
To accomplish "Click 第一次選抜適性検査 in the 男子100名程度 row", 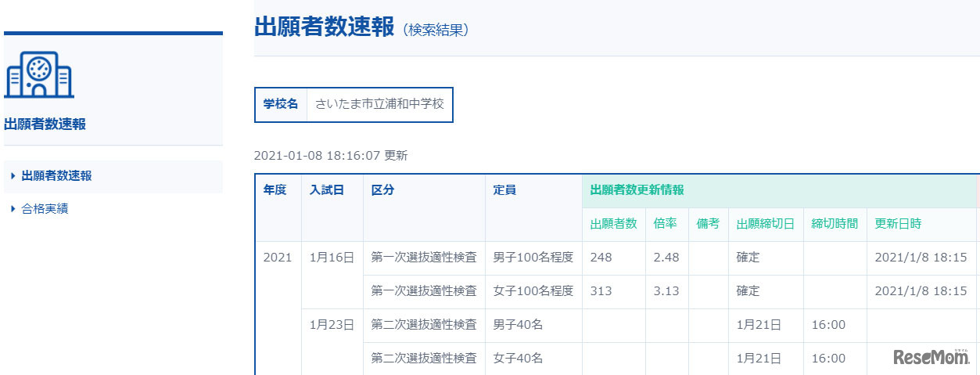I will pos(424,258).
